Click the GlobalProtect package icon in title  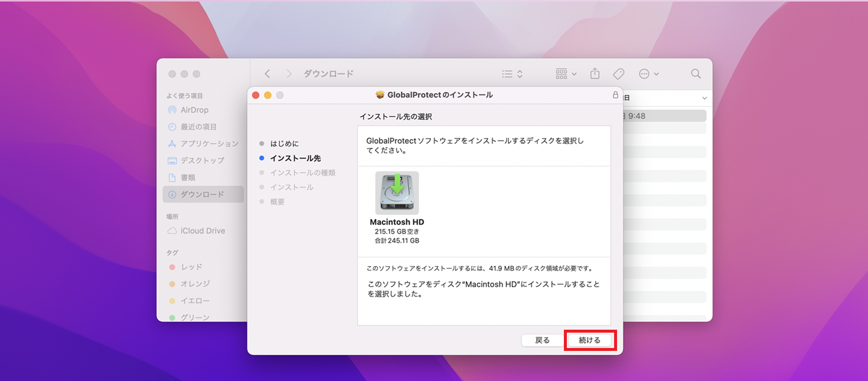pyautogui.click(x=380, y=95)
